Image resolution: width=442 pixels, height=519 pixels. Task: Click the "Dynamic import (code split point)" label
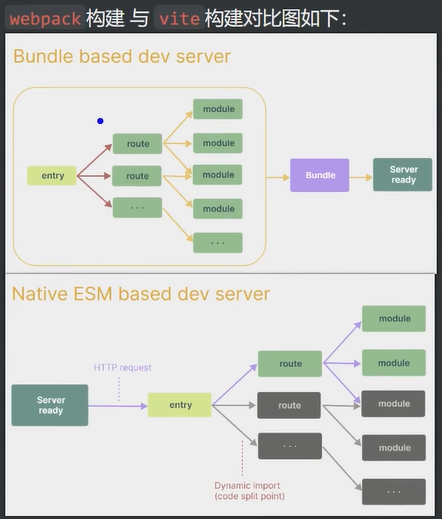pyautogui.click(x=249, y=491)
